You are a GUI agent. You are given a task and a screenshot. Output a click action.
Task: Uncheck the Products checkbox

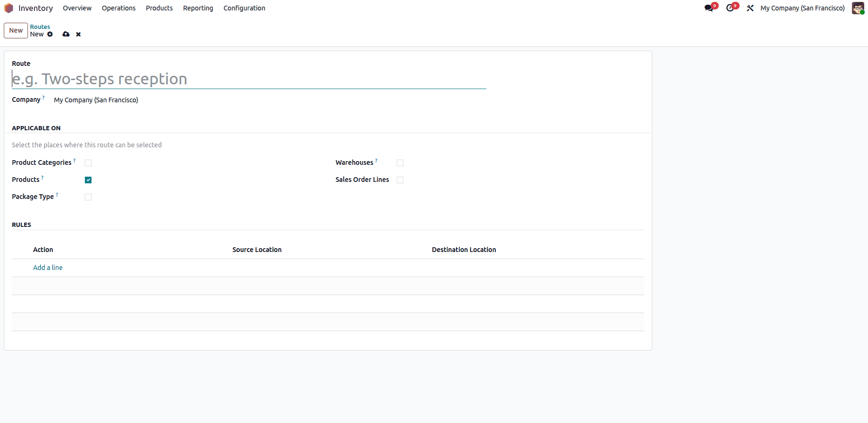pyautogui.click(x=88, y=180)
